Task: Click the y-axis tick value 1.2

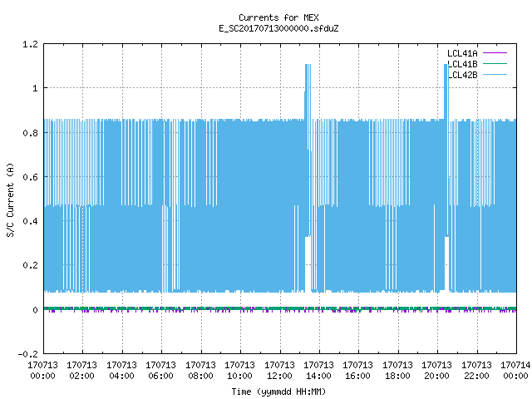Action: tap(30, 44)
